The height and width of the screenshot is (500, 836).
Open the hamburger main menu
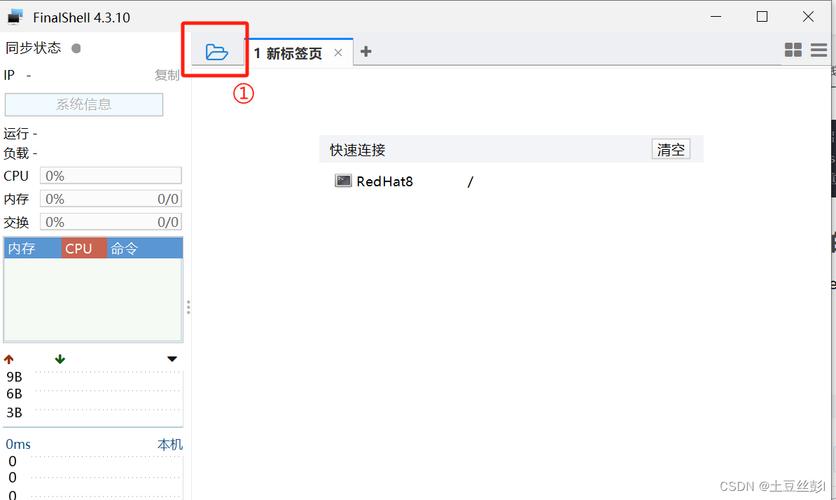point(819,50)
